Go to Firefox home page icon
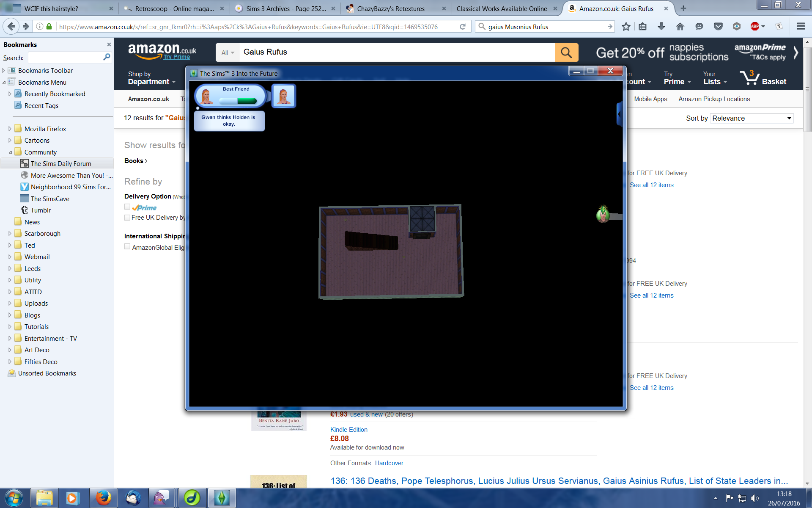The image size is (812, 508). point(680,27)
